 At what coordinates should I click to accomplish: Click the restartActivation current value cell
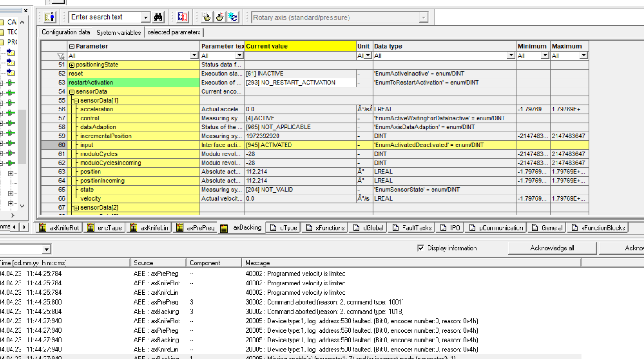click(x=300, y=83)
